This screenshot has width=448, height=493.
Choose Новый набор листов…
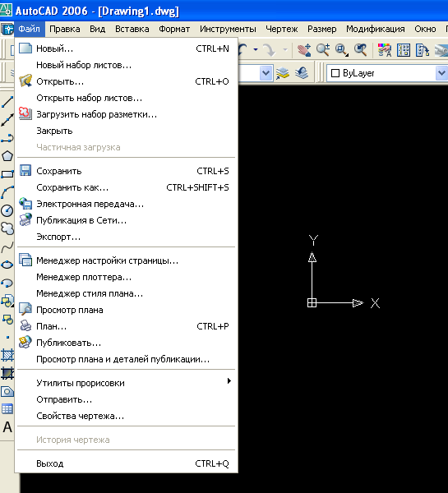126,65
